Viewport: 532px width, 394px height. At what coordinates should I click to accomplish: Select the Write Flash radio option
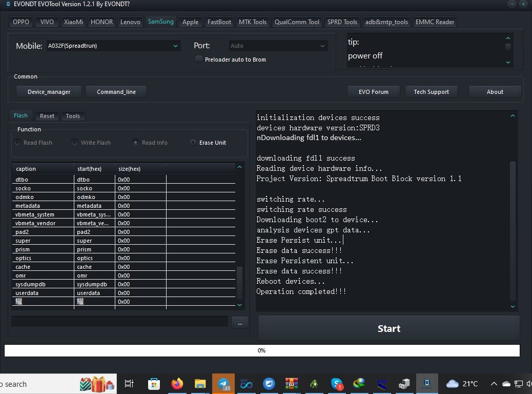pyautogui.click(x=75, y=142)
